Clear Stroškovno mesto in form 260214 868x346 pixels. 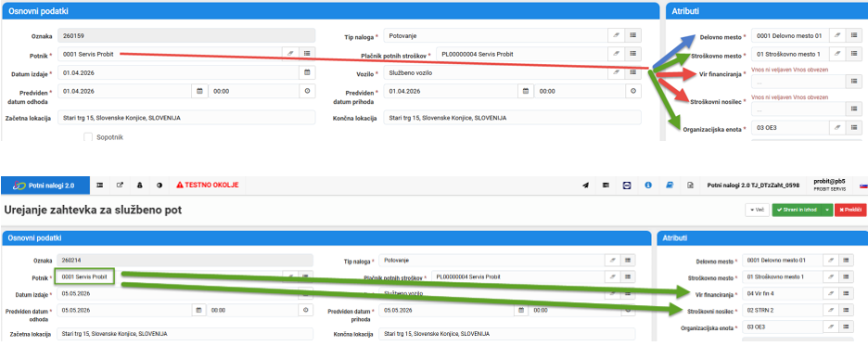tap(830, 276)
